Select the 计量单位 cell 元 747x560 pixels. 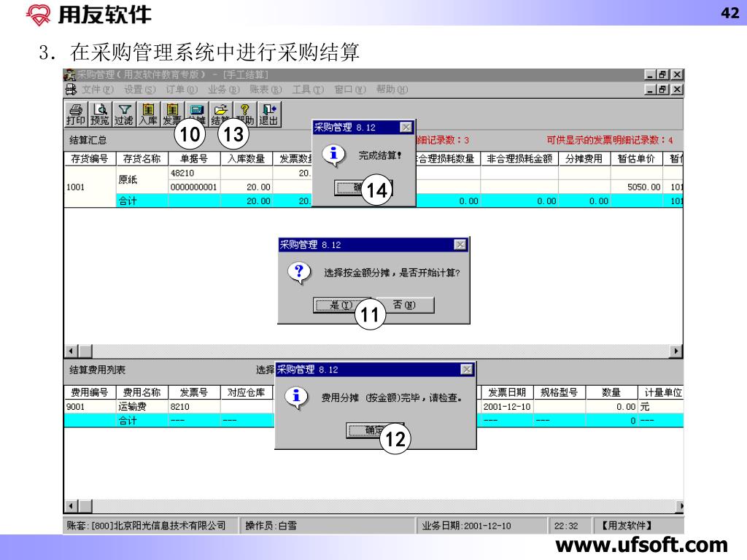pos(661,407)
